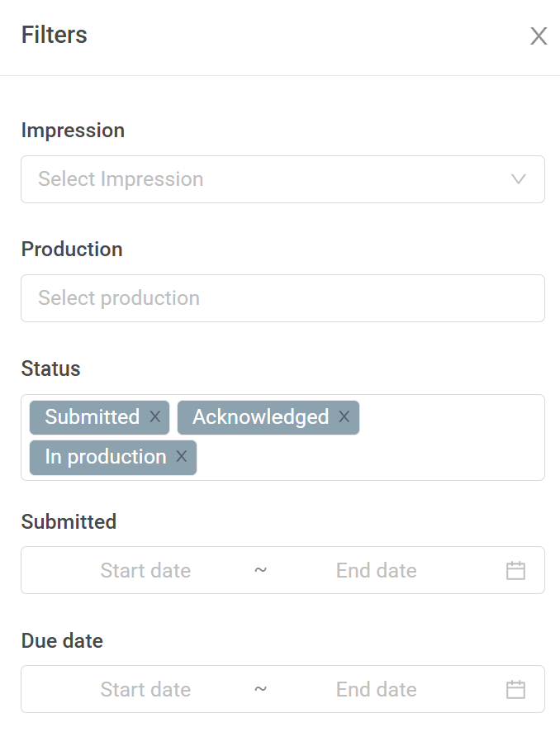Screen dimensions: 560x737
Task: Click Due date Start date field
Action: (x=145, y=689)
